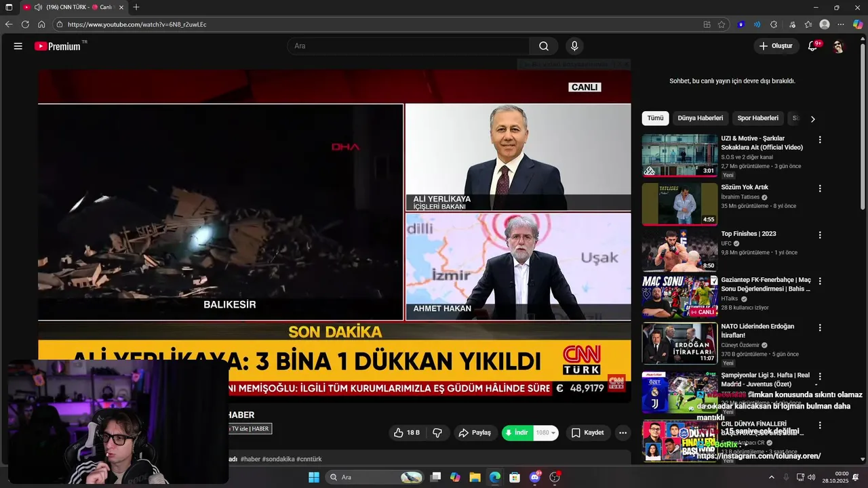Open Top Finishes 2023 UFC thumbnail

click(x=679, y=250)
